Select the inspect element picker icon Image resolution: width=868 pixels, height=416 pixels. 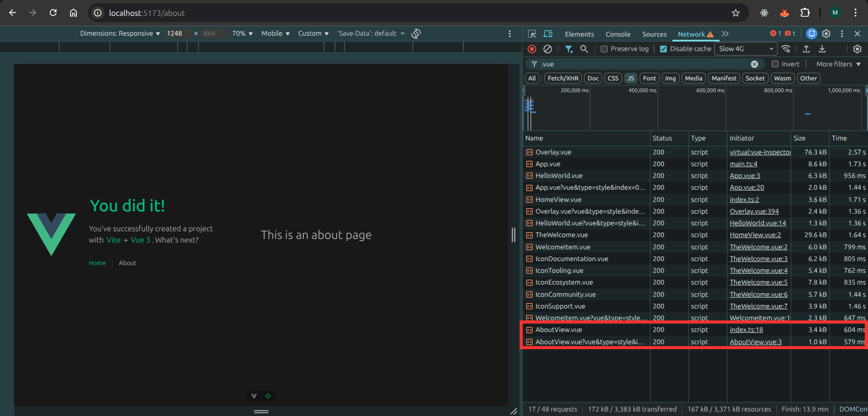pos(532,34)
